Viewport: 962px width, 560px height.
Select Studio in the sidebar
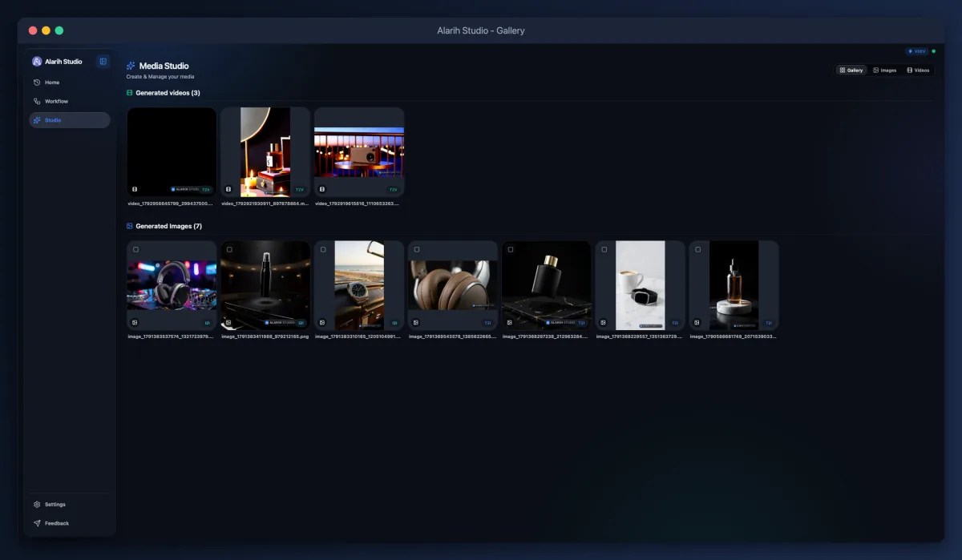pos(70,120)
